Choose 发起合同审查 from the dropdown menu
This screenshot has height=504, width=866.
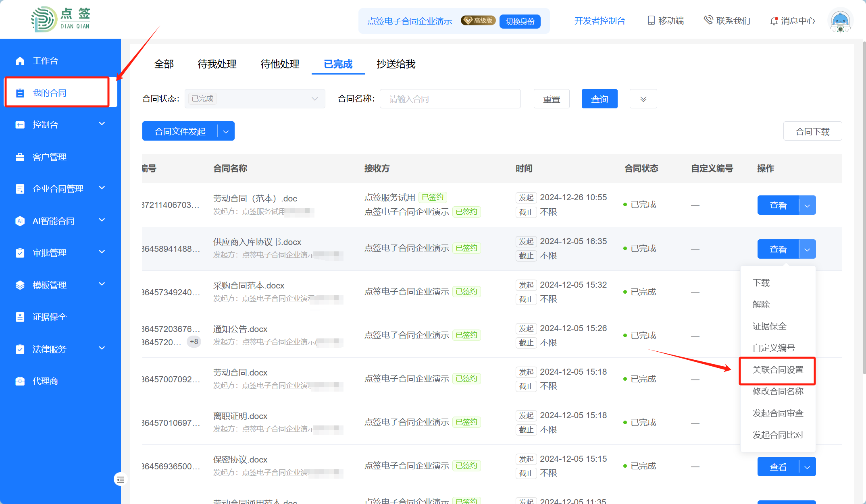(x=778, y=413)
